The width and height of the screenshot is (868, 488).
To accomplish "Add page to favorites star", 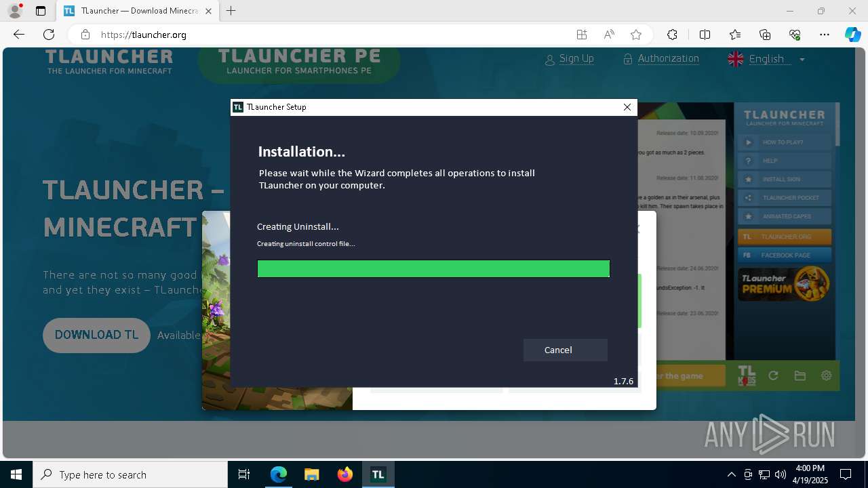I will 636,35.
